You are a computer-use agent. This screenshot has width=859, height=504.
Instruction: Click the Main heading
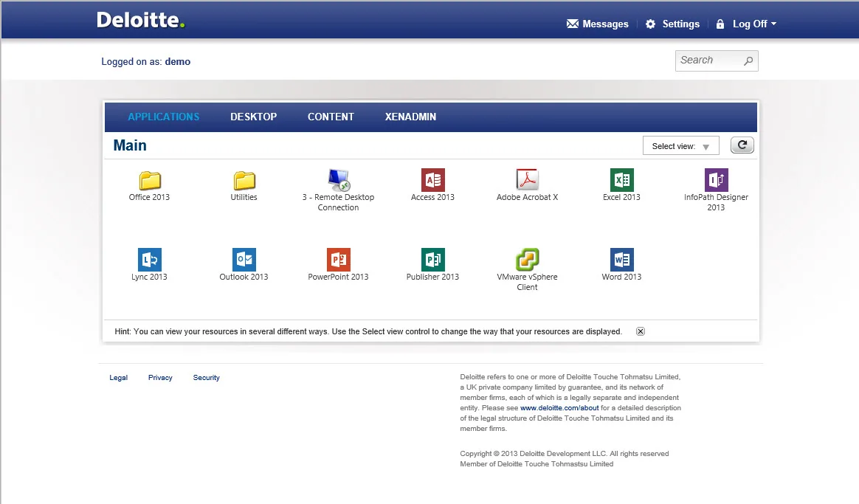click(x=130, y=145)
